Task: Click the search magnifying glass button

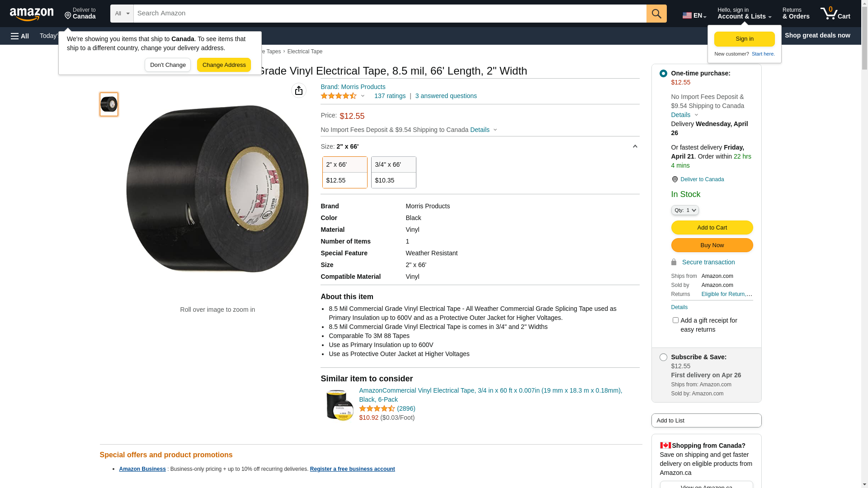Action: point(656,14)
